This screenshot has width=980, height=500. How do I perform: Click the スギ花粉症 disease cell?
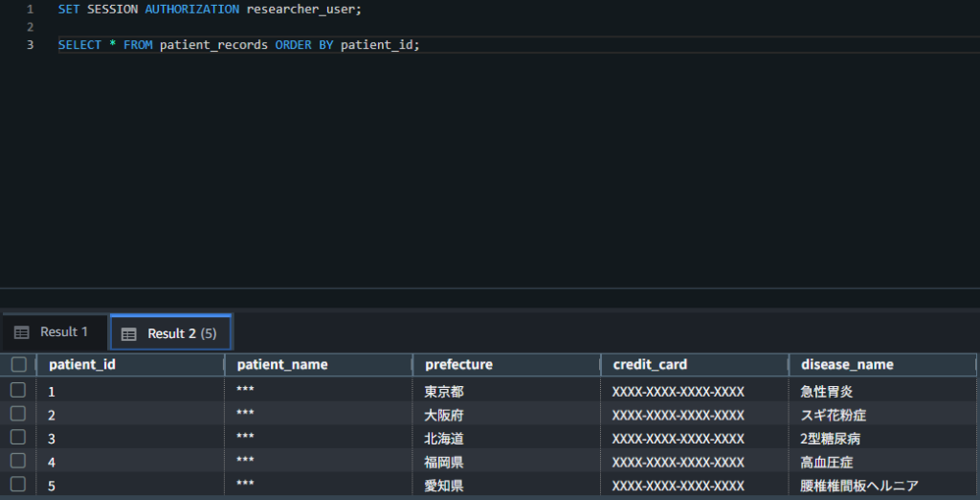pyautogui.click(x=883, y=415)
